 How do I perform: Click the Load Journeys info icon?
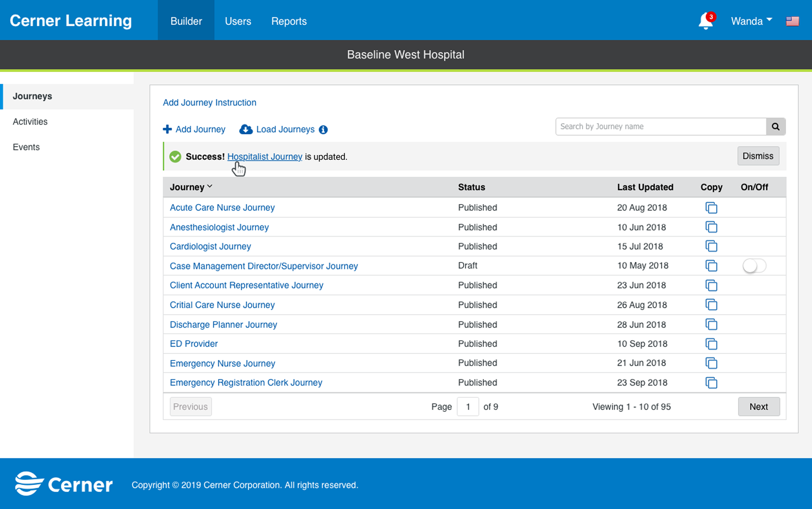(x=323, y=130)
